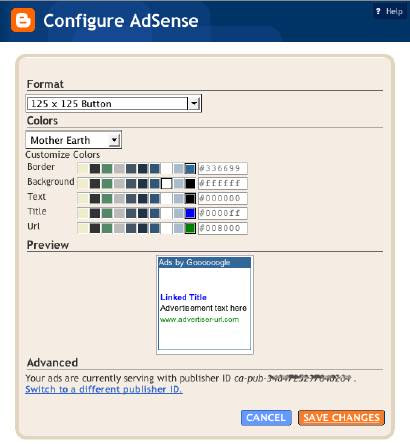Click the question mark Help icon
Viewport: 410px width, 444px height.
(378, 11)
